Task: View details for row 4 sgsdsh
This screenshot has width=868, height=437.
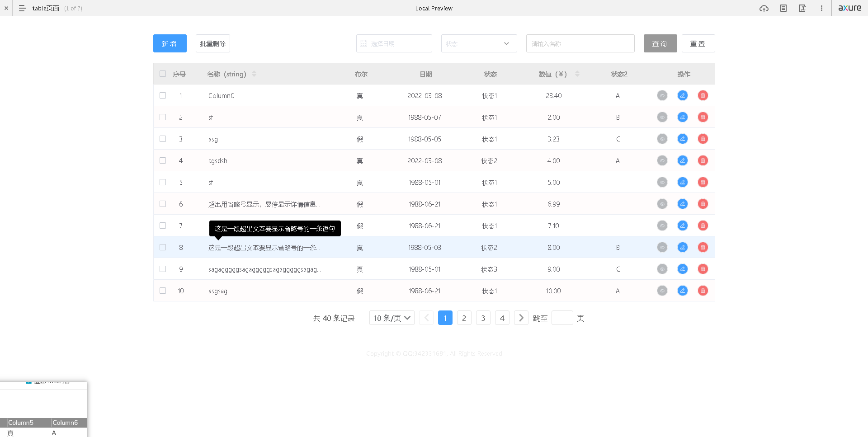Action: tap(662, 160)
